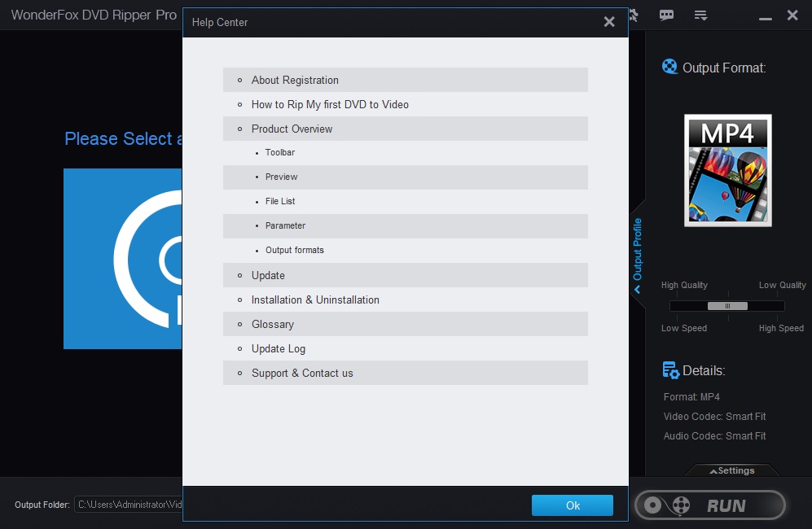The width and height of the screenshot is (812, 529).
Task: Click the DVD disc source tile
Action: [x=123, y=259]
